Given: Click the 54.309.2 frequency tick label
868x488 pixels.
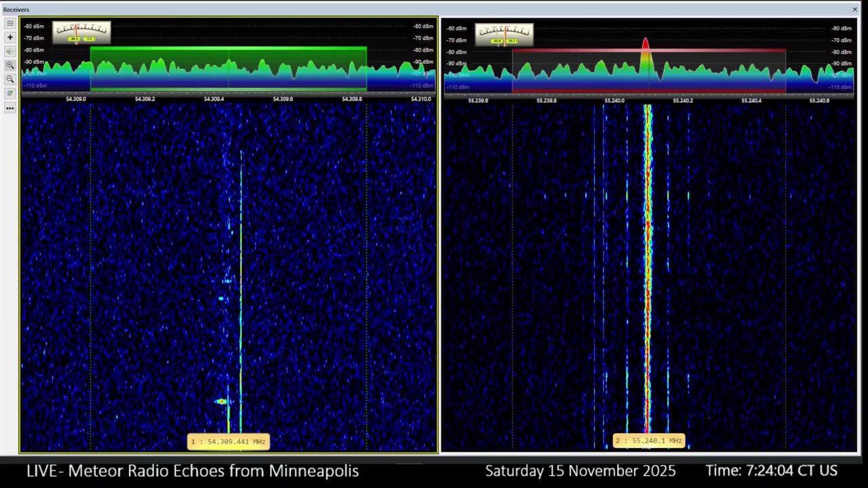Looking at the screenshot, I should pos(144,99).
